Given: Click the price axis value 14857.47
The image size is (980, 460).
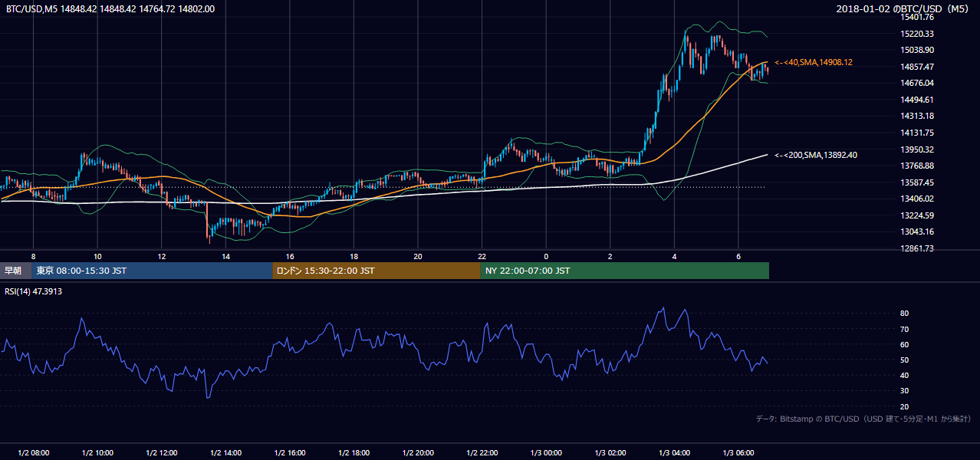Looking at the screenshot, I should (x=919, y=67).
